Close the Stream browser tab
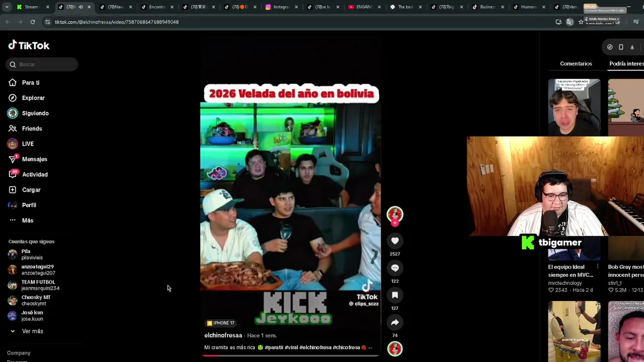 (48, 7)
